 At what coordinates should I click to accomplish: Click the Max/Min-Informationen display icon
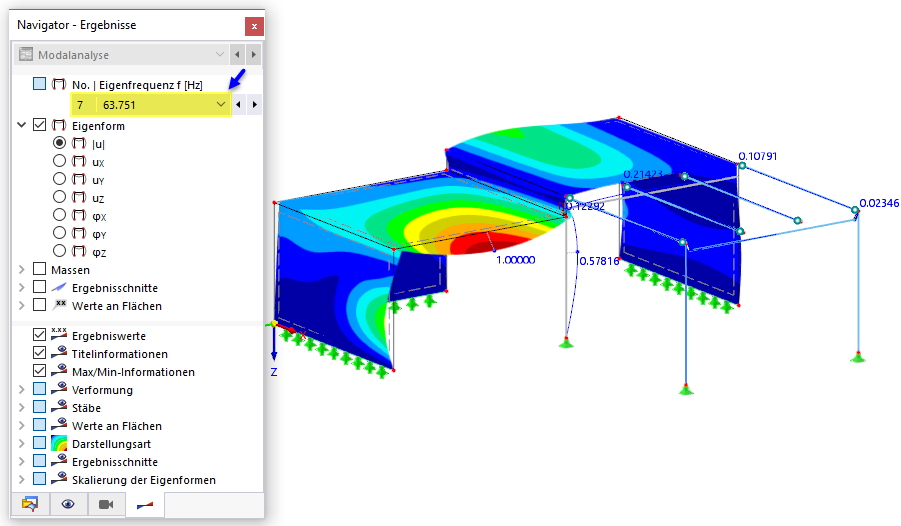click(59, 370)
